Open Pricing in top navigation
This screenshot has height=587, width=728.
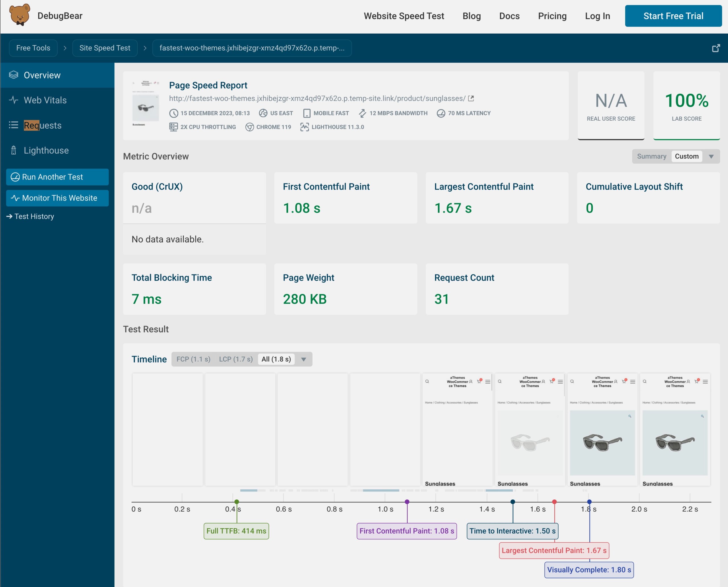point(552,16)
